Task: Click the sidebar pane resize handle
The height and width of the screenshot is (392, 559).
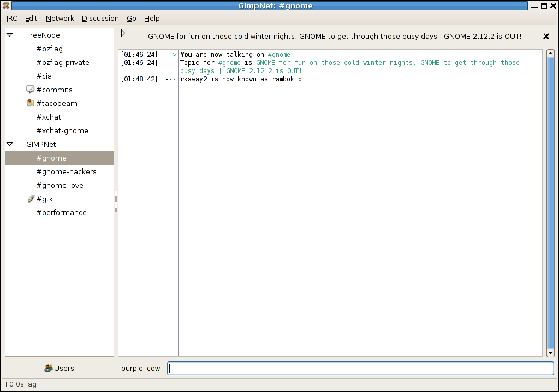Action: [x=116, y=201]
